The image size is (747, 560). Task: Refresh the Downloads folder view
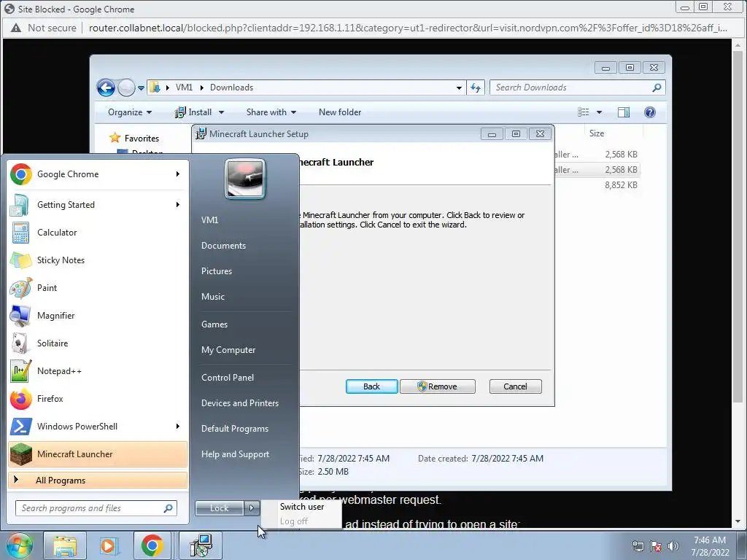click(x=476, y=87)
